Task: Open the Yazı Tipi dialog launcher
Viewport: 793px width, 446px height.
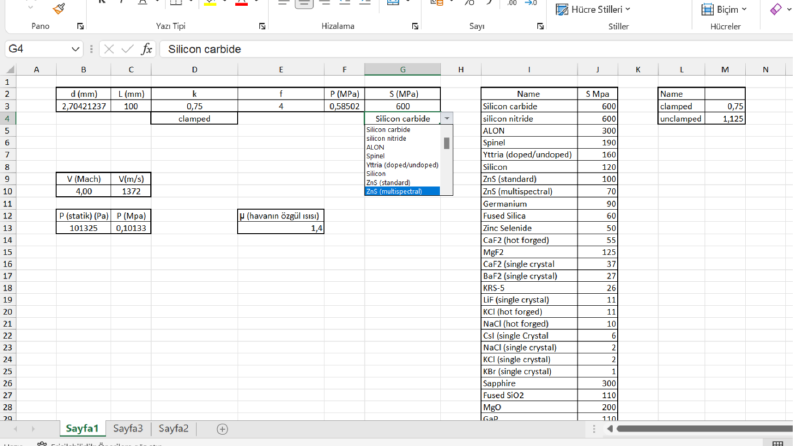Action: pyautogui.click(x=262, y=26)
